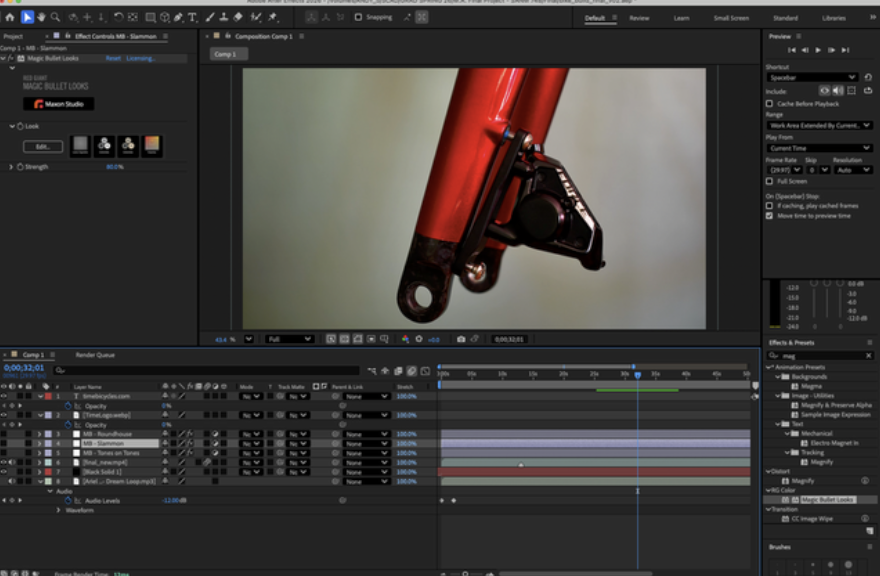Click the Home icon in toolbar

tap(10, 17)
